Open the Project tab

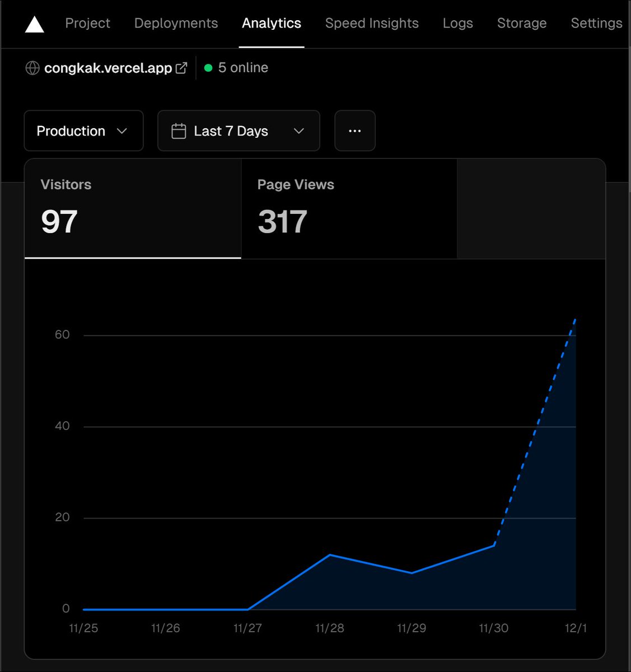(x=87, y=23)
